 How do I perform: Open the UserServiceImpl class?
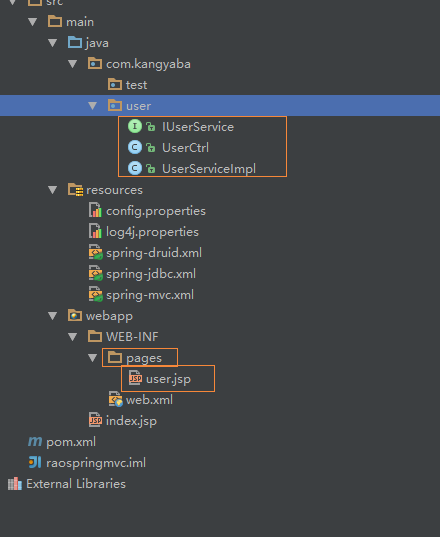point(209,168)
